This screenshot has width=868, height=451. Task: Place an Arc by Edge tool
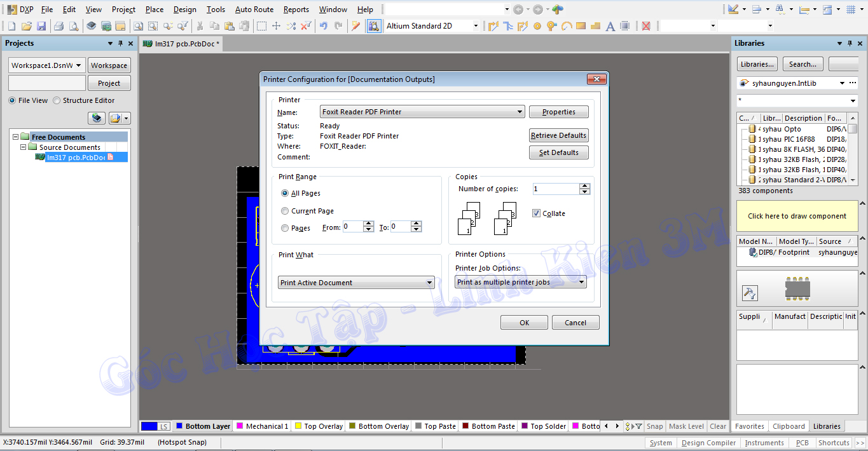[x=566, y=26]
